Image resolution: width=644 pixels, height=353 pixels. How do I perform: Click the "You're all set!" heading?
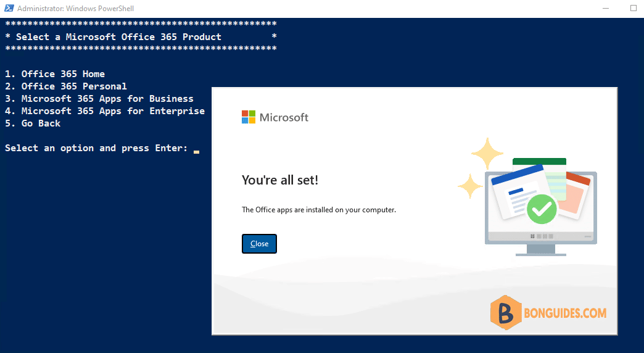click(280, 180)
